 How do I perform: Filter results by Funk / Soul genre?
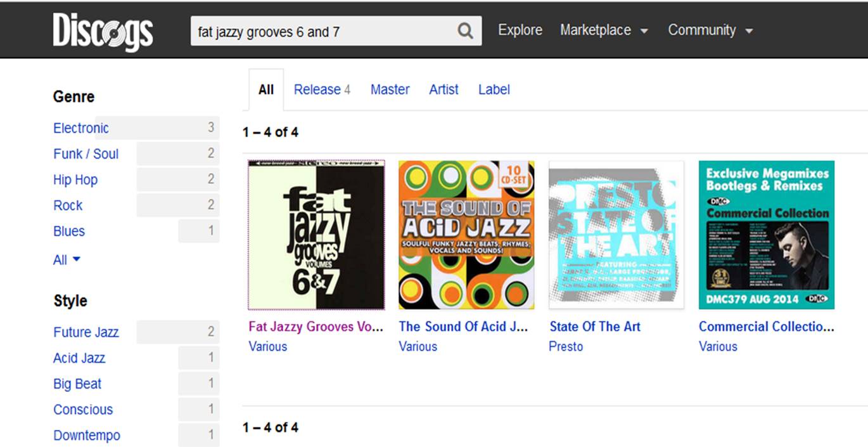[x=86, y=154]
